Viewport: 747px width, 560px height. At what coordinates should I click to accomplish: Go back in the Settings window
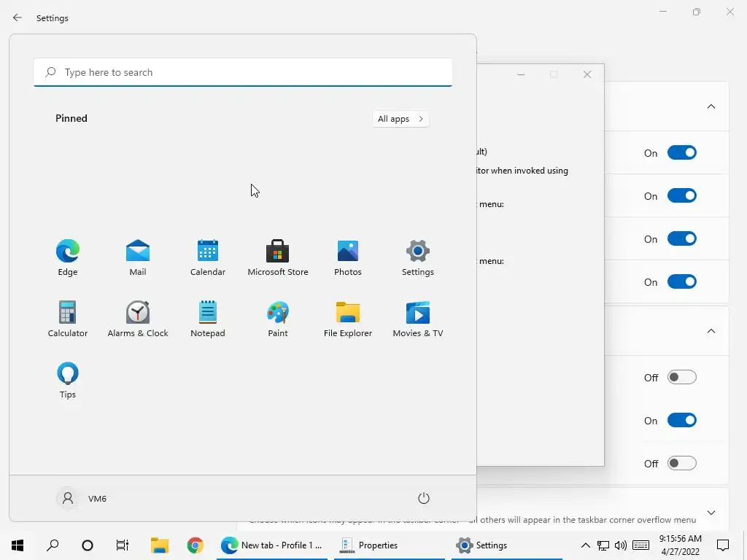tap(18, 18)
